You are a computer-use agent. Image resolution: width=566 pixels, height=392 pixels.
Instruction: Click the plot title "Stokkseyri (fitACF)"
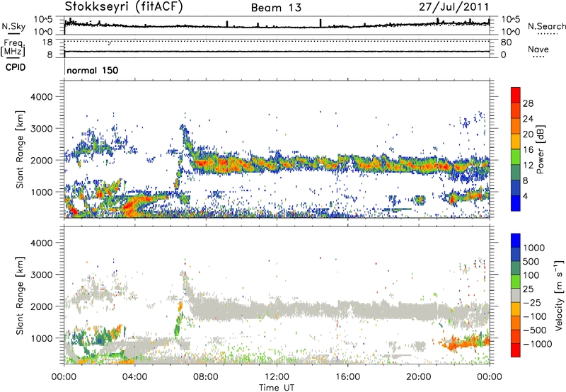(124, 7)
